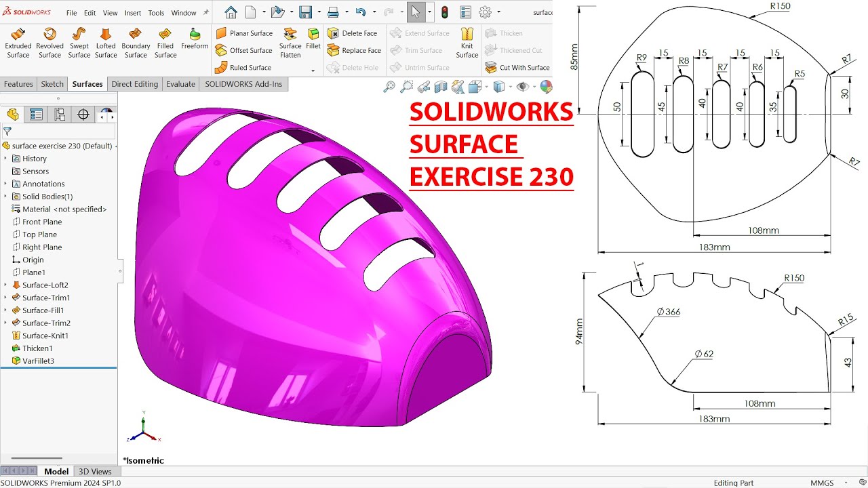
Task: Open the DimXpertManager crosshair tab
Action: (x=83, y=115)
